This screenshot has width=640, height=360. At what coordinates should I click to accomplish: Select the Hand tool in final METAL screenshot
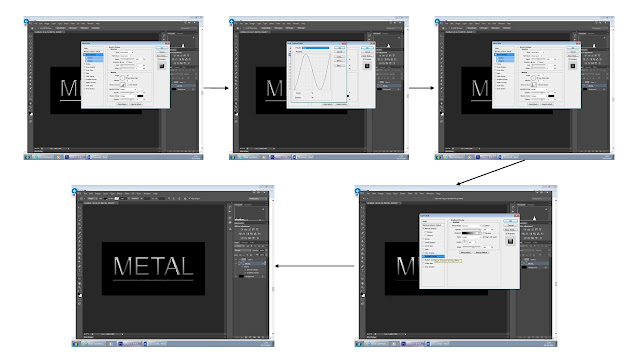pos(80,284)
